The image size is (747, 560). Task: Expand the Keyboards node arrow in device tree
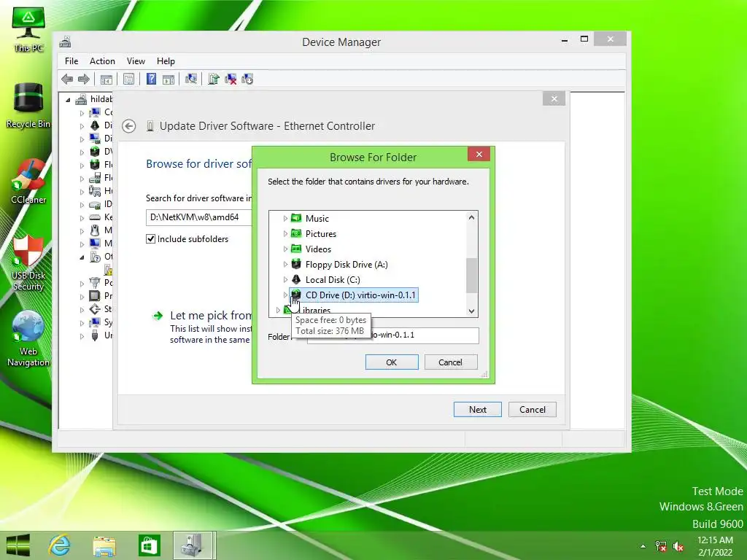click(82, 217)
